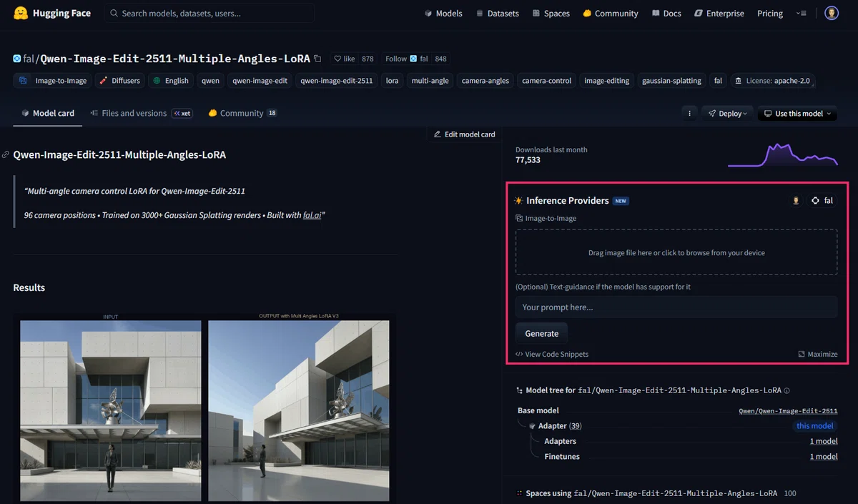This screenshot has height=504, width=858.
Task: Click the camera-angles tag
Action: pyautogui.click(x=485, y=81)
